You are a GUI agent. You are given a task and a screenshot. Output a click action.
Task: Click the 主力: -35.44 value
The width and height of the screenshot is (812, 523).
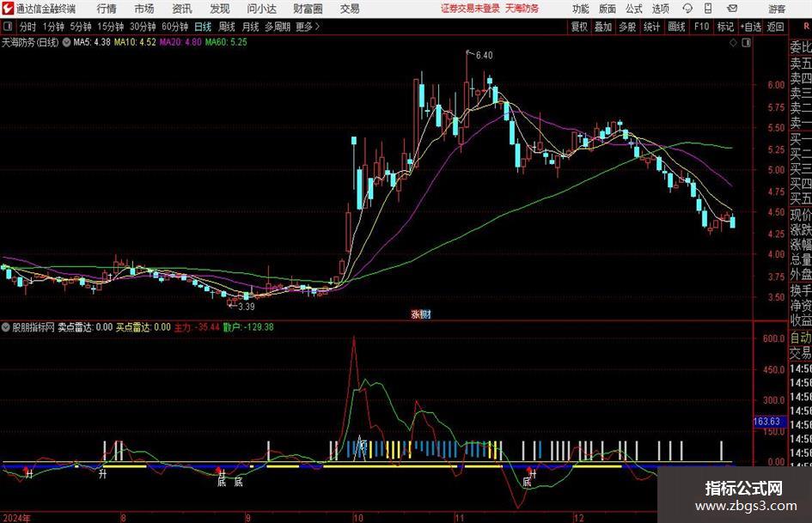click(x=197, y=327)
